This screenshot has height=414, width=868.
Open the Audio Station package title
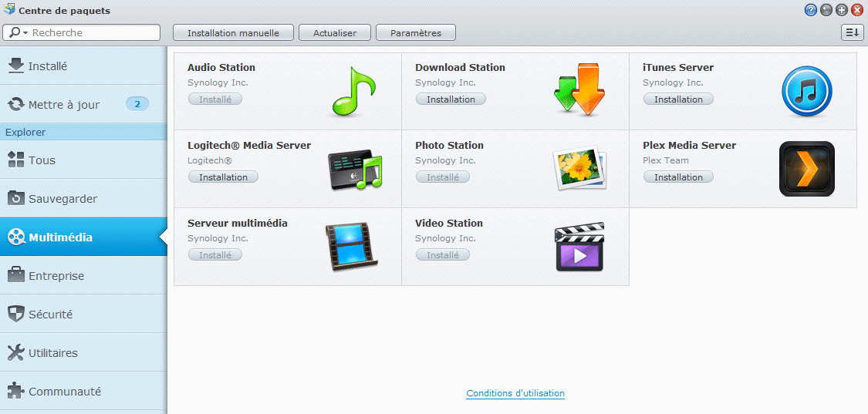click(x=221, y=68)
